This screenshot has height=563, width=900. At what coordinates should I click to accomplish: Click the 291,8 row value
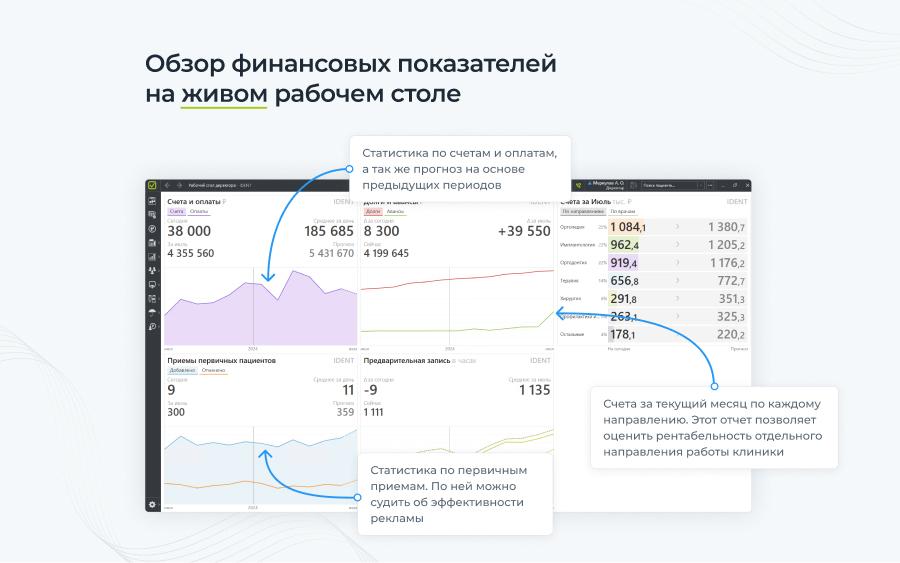pos(623,299)
